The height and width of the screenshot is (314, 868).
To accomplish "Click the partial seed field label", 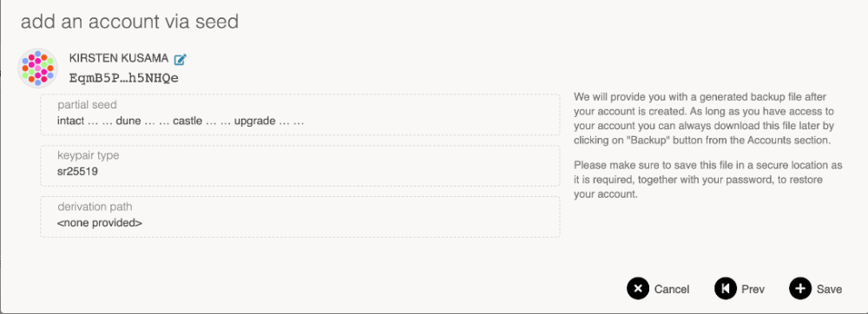I will 87,104.
